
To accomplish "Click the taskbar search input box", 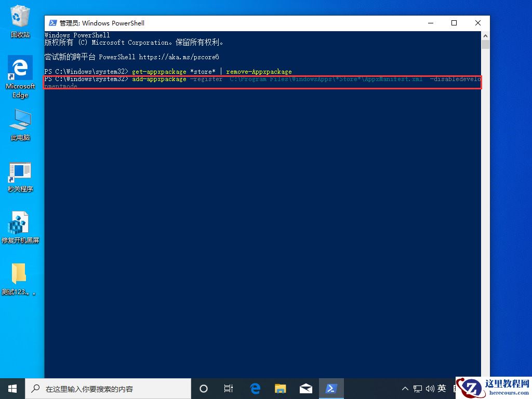I will tap(108, 389).
